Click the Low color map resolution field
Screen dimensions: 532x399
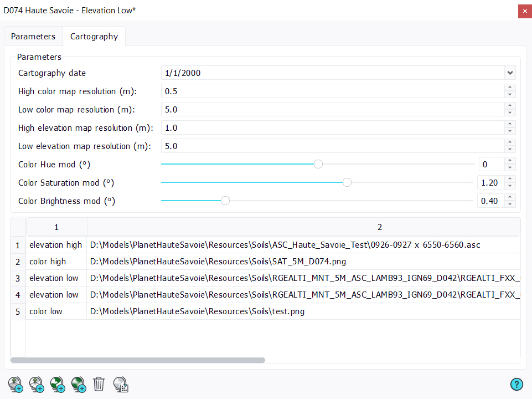point(332,109)
